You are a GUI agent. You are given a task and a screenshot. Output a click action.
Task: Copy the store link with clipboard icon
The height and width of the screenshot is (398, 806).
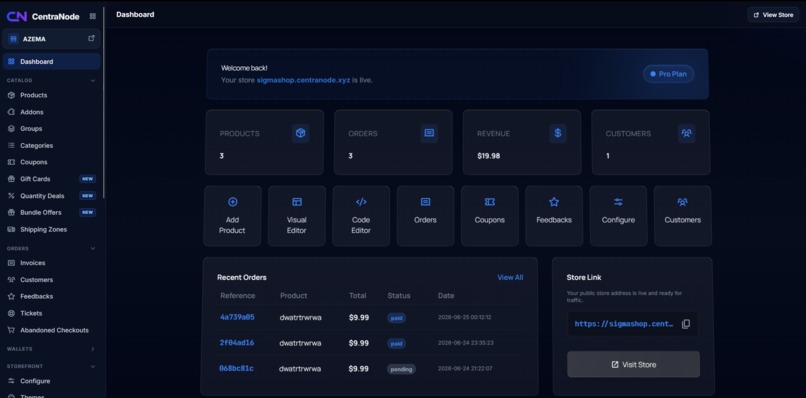tap(686, 324)
